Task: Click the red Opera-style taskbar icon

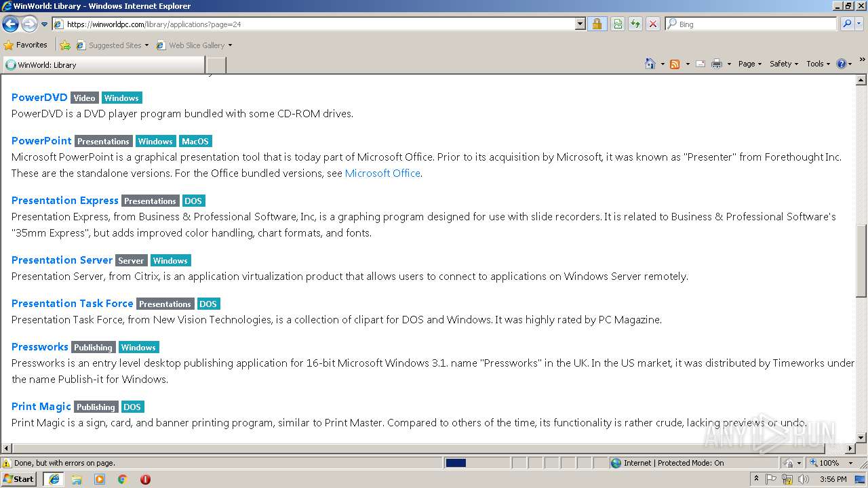Action: tap(145, 479)
